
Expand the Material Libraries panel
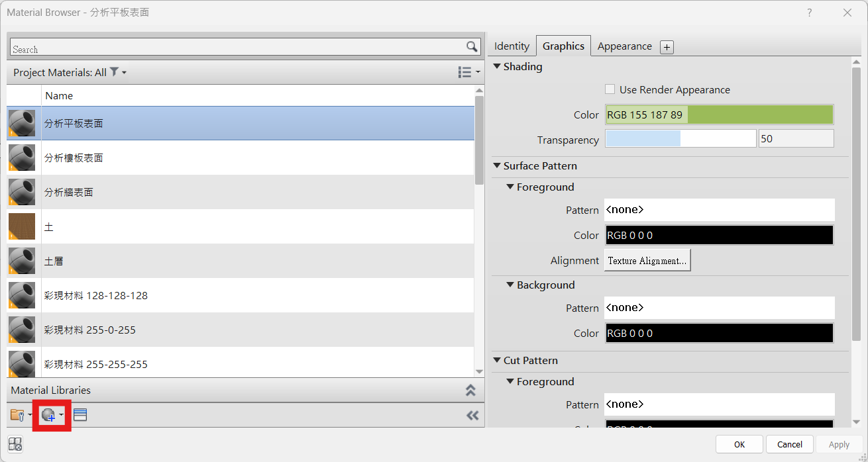coord(470,391)
